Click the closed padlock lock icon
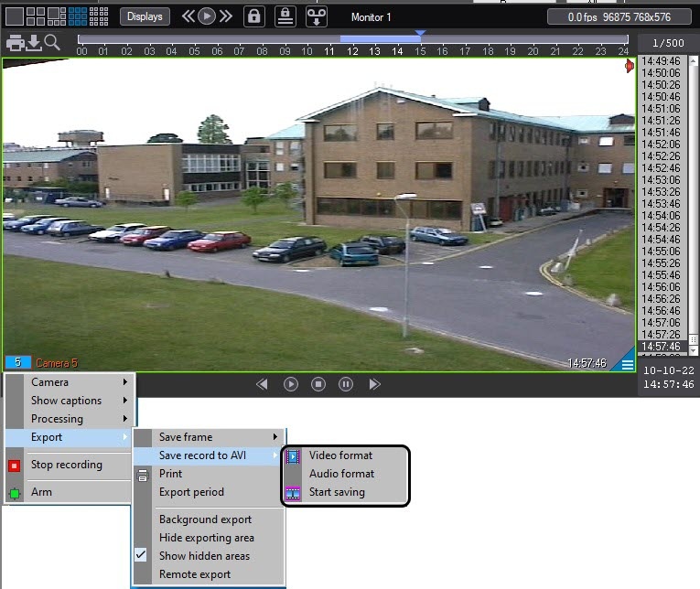Screen dimensions: 700x589 point(253,16)
